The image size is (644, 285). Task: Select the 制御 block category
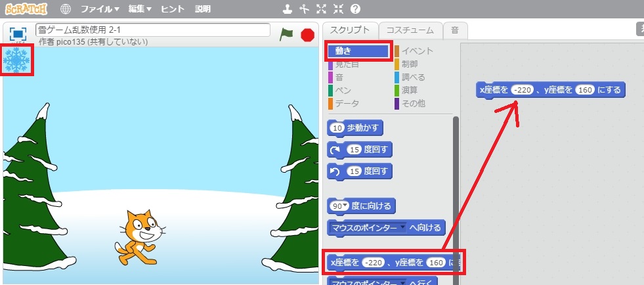[x=406, y=64]
